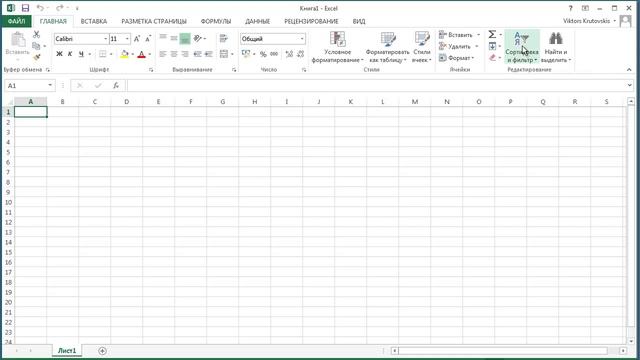Viewport: 640px width, 360px height.
Task: Wrap text in the cell
Action: coord(223,38)
